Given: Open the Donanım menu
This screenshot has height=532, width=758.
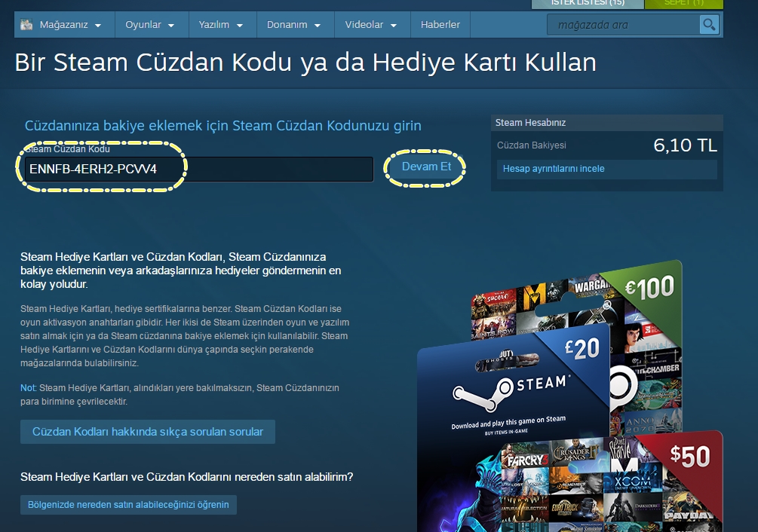Looking at the screenshot, I should [296, 25].
